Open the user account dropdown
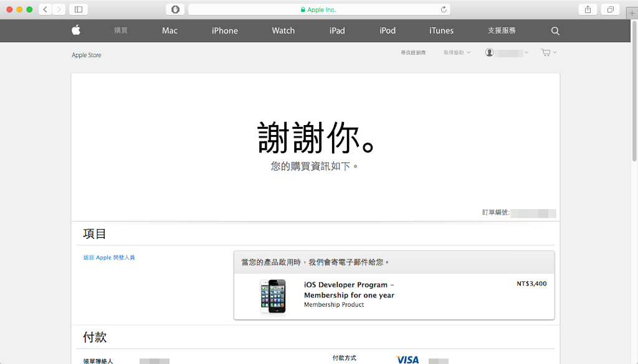 click(507, 53)
